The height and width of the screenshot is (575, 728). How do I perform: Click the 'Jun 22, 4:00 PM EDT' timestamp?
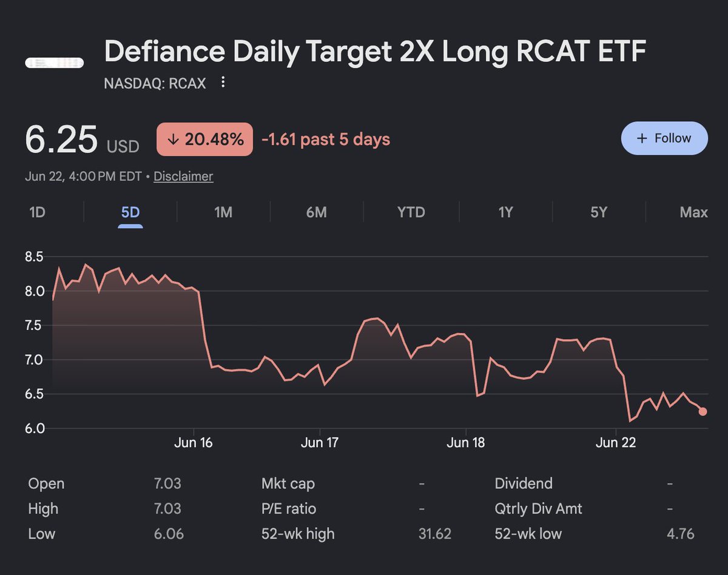pyautogui.click(x=83, y=177)
